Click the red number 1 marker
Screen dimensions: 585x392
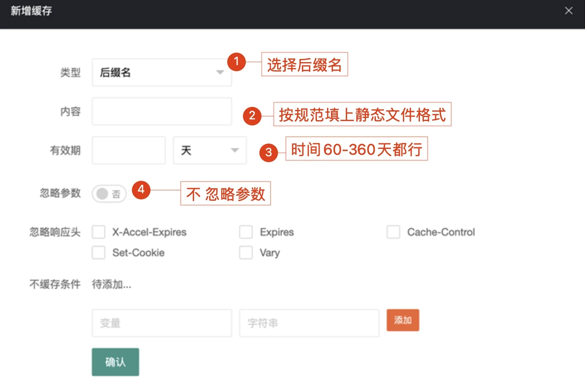[236, 62]
